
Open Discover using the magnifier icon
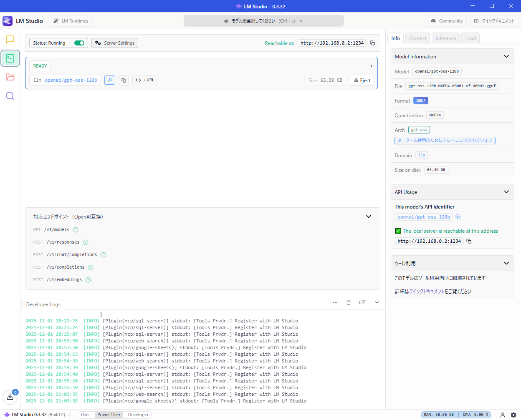click(x=10, y=96)
